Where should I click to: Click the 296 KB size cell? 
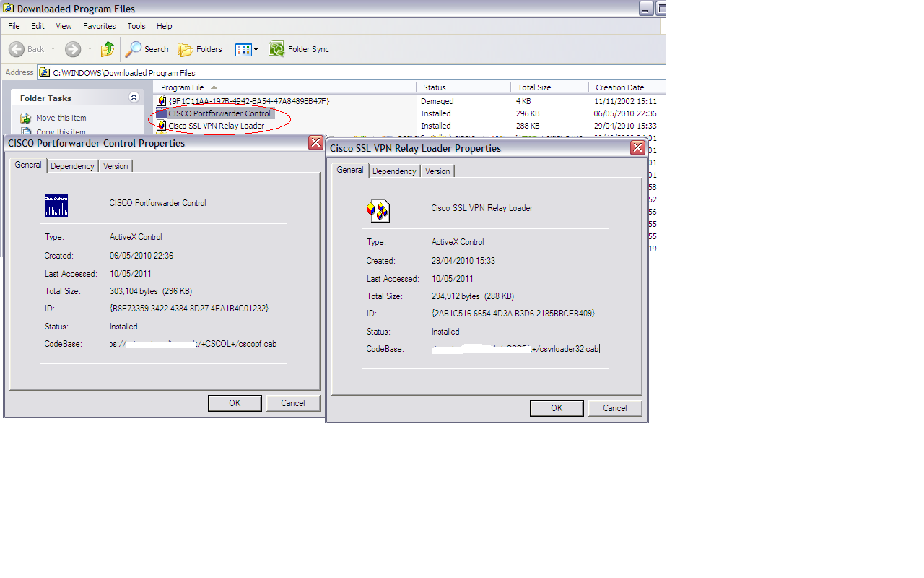[x=528, y=113]
